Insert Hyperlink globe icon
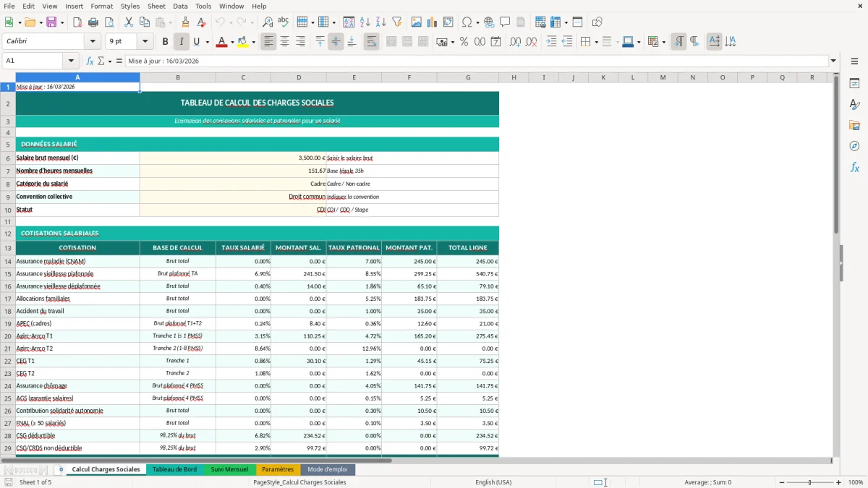The width and height of the screenshot is (868, 488). click(x=490, y=22)
